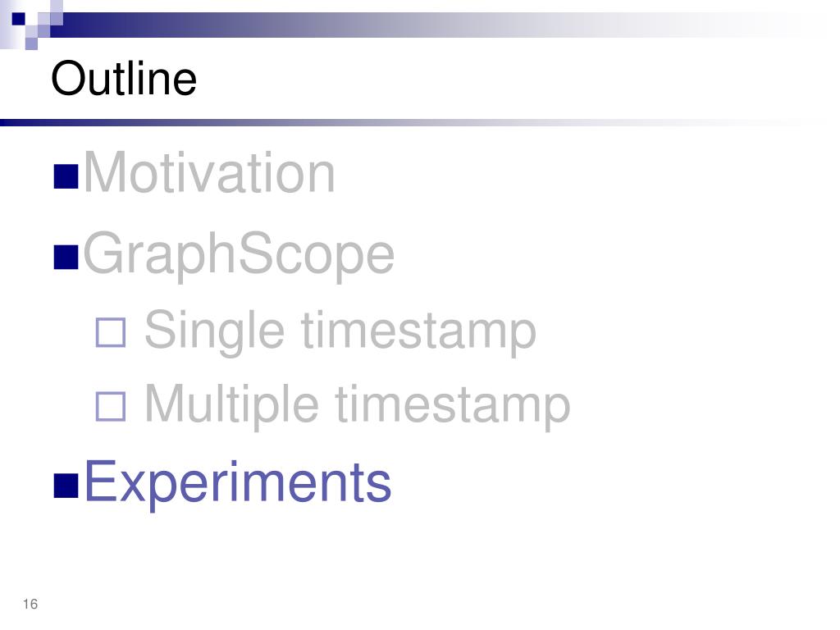Select the Outline slide title

tap(124, 78)
